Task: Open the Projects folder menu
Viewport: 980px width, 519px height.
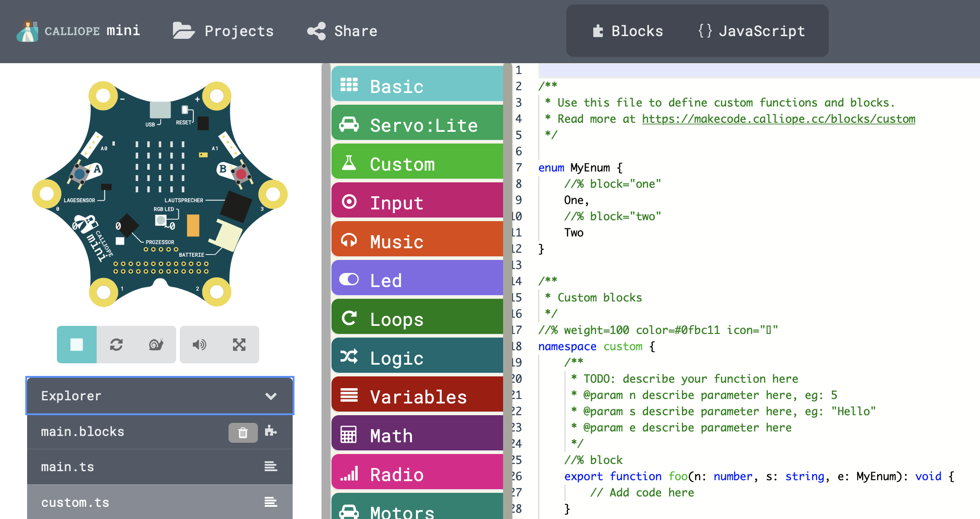Action: coord(223,31)
